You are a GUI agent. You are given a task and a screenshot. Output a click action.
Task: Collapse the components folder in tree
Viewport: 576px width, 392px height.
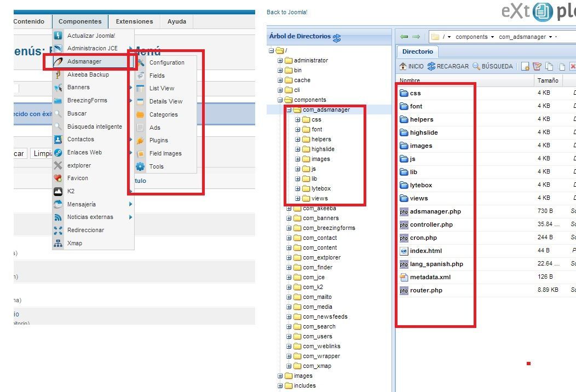[280, 100]
